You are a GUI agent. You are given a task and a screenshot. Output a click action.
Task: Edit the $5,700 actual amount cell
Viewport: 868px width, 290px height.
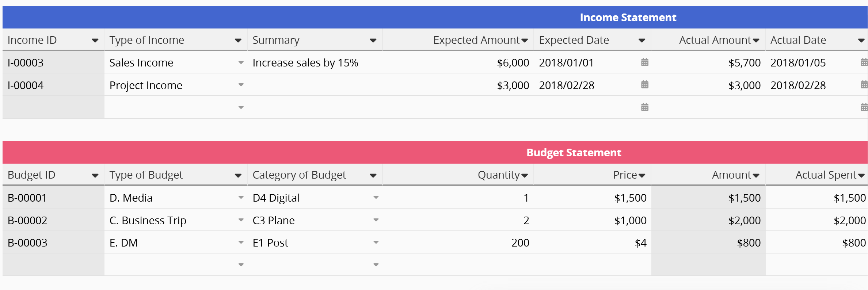708,62
